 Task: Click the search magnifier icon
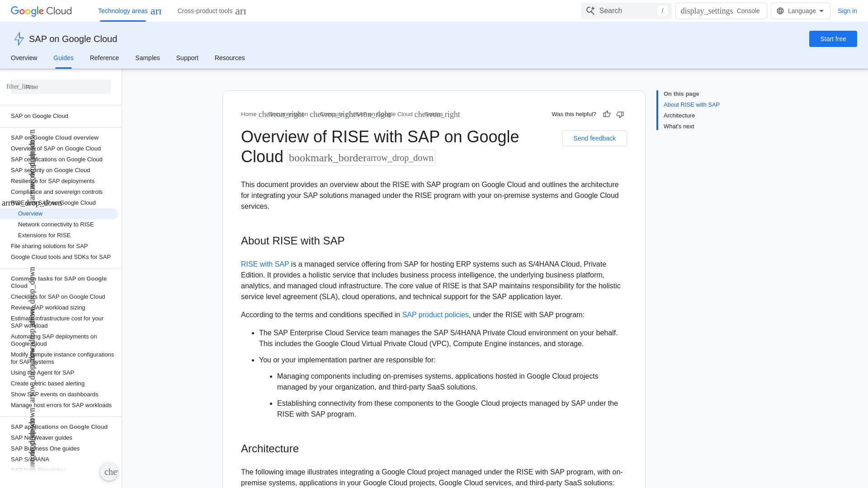click(590, 11)
